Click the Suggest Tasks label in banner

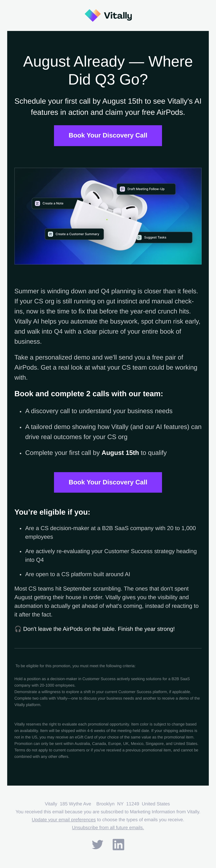155,237
